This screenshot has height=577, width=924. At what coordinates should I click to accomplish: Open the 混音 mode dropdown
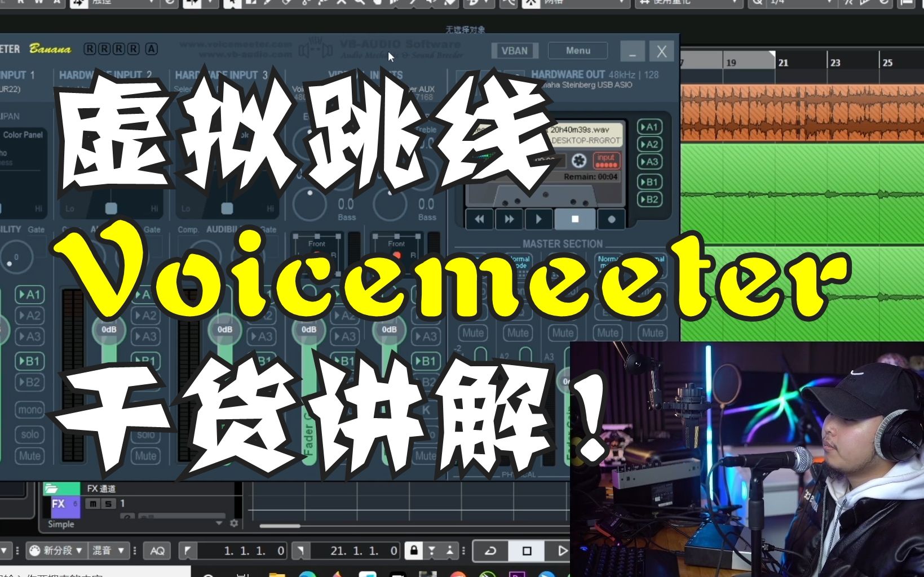click(109, 551)
